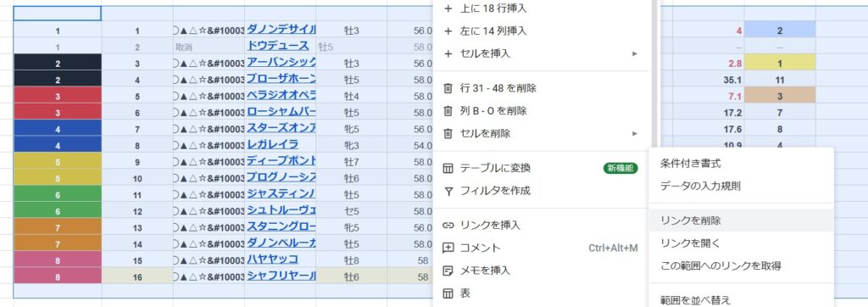Viewport: 868px width, 307px height.
Task: Expand セルを挿入 submenu arrow
Action: (x=635, y=53)
